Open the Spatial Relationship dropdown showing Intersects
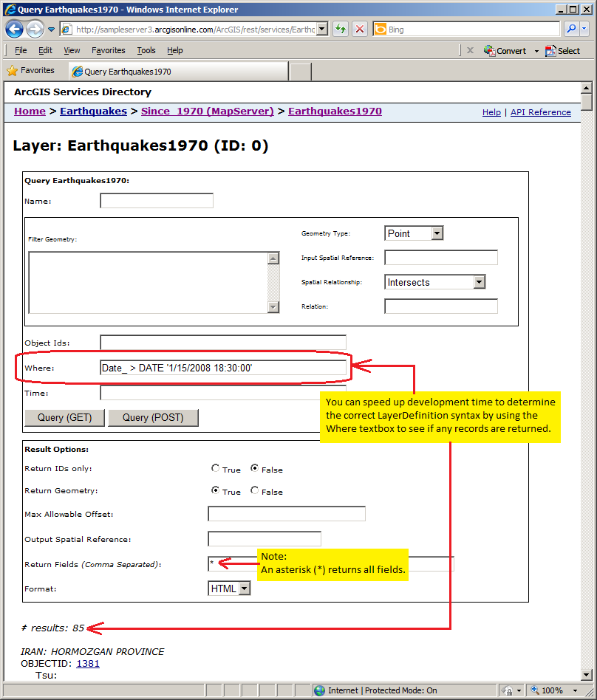Screen dimensions: 597x700 point(480,282)
